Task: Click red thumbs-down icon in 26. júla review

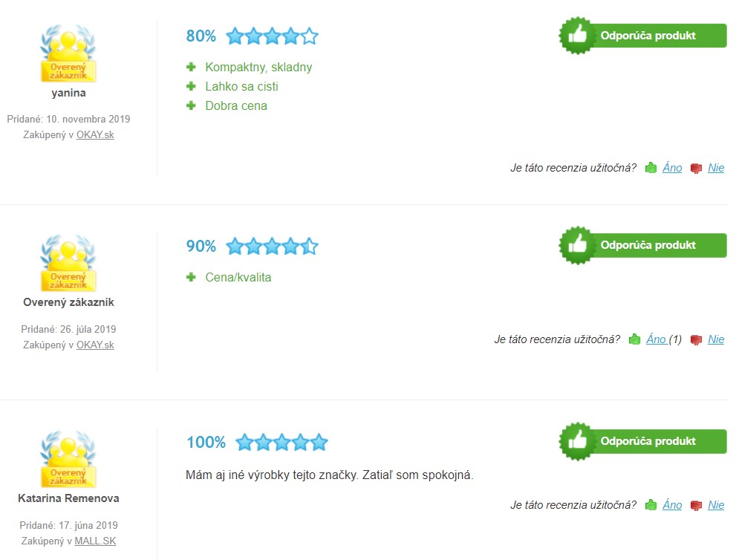Action: pyautogui.click(x=696, y=339)
